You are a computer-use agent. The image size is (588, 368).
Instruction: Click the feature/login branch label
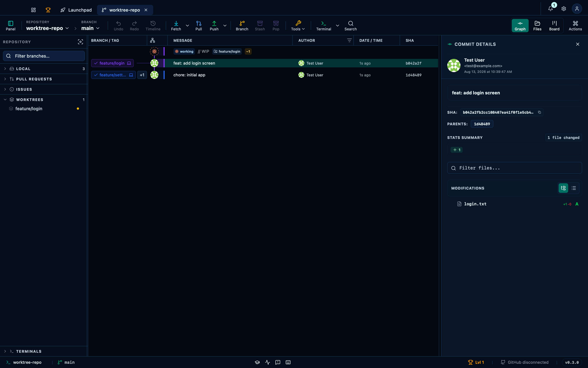pyautogui.click(x=112, y=63)
